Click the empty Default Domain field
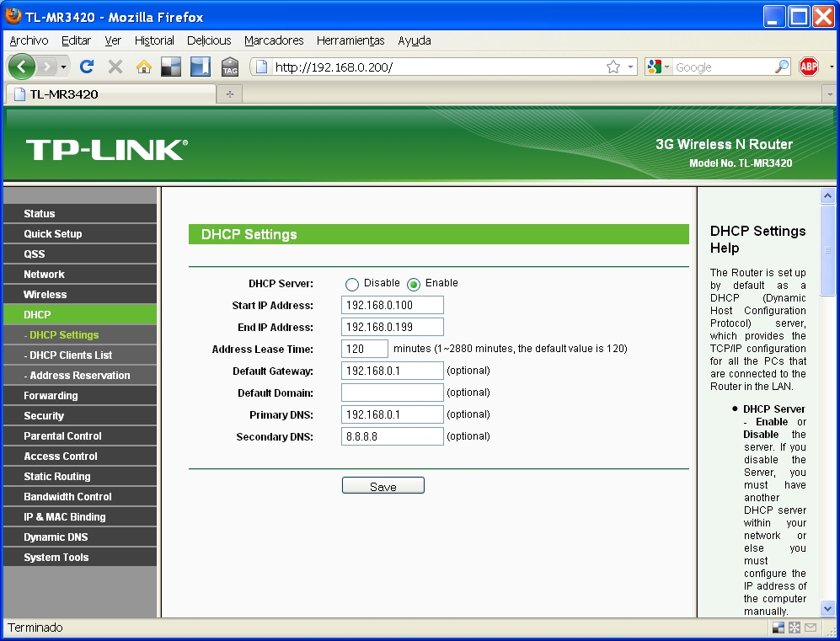Viewport: 840px width, 641px height. point(392,393)
